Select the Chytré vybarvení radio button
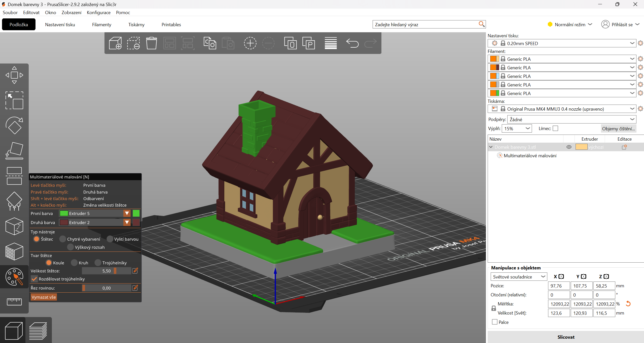644x343 pixels. [63, 239]
